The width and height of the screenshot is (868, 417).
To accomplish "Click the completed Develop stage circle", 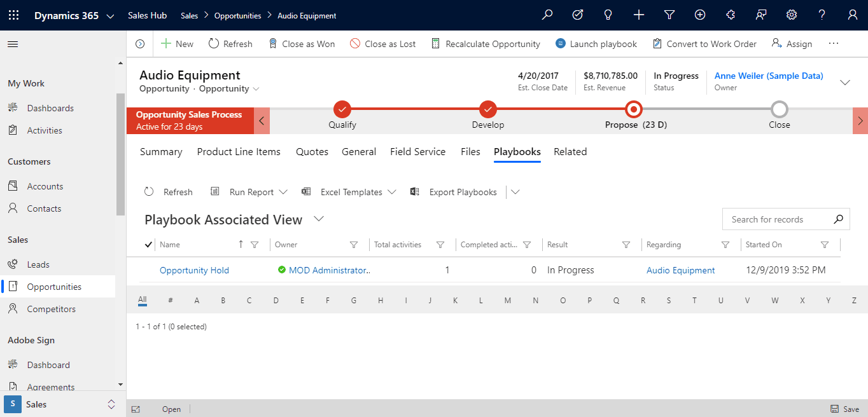I will [488, 109].
